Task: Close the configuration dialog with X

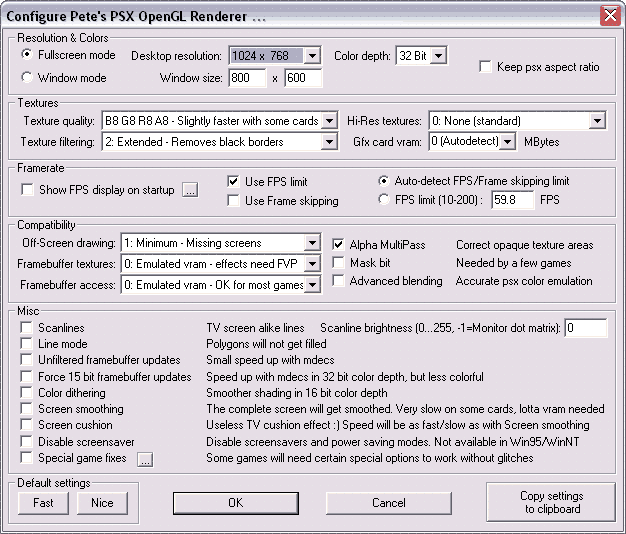Action: [611, 16]
